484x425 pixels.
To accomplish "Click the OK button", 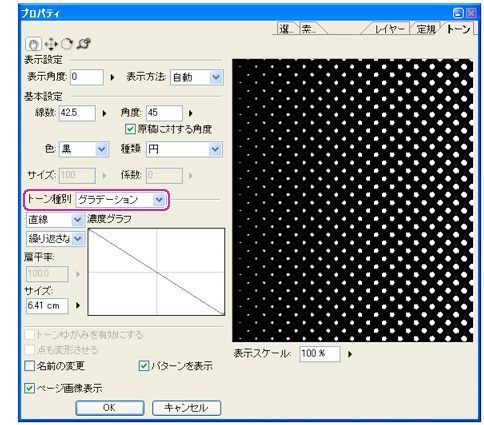I will tap(110, 408).
